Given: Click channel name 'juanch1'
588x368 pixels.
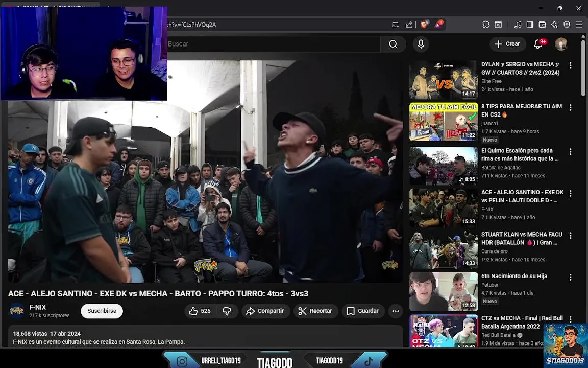Looking at the screenshot, I should pos(490,123).
